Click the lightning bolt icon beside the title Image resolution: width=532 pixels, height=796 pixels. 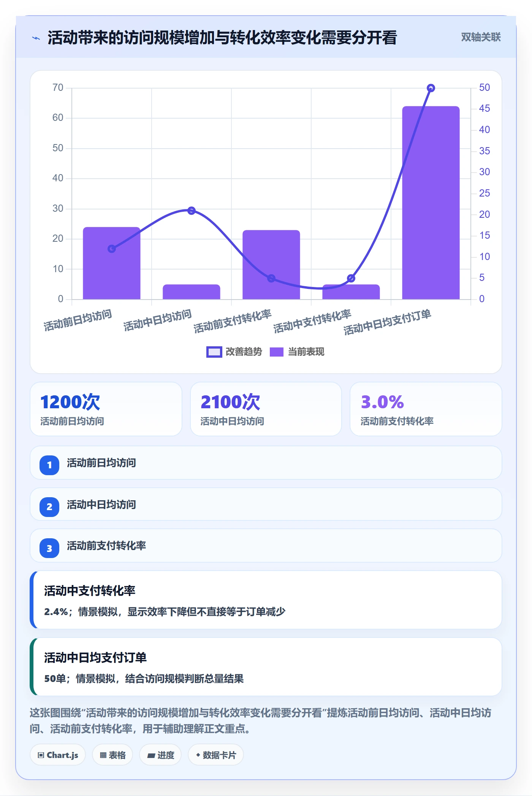pos(36,38)
